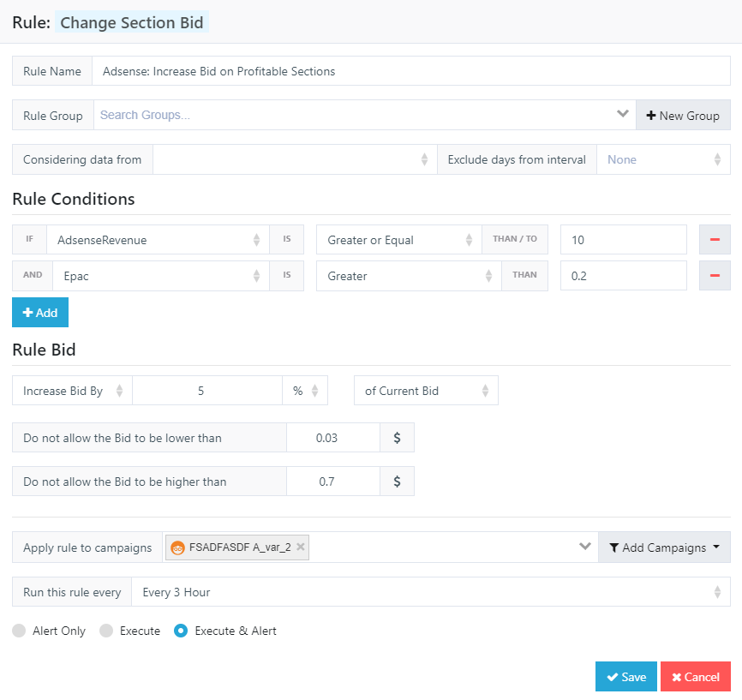Image resolution: width=742 pixels, height=700 pixels.
Task: Click the orange campaign icon on FSADFASDF tag
Action: click(177, 547)
